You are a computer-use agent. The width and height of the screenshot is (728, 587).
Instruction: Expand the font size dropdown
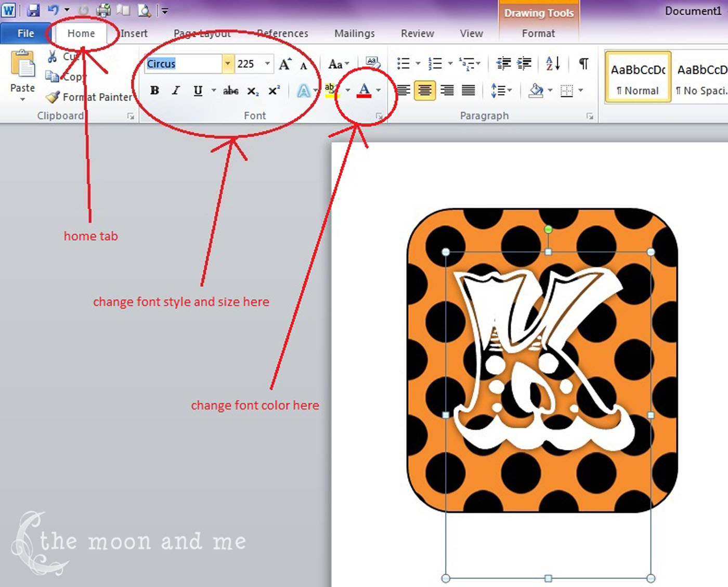[x=267, y=63]
